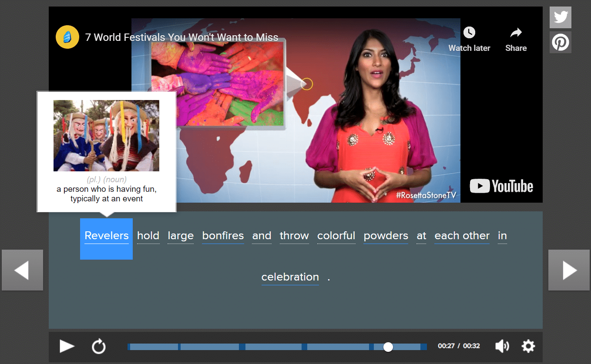591x364 pixels.
Task: Pin this on Pinterest
Action: [560, 43]
